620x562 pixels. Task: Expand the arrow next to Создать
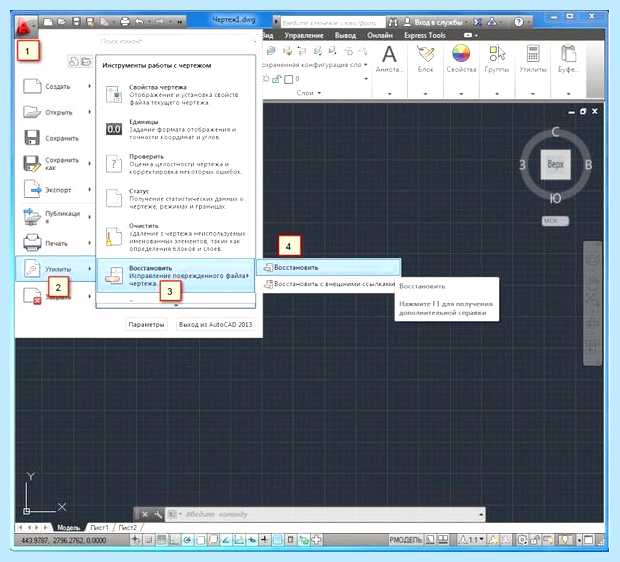click(90, 86)
